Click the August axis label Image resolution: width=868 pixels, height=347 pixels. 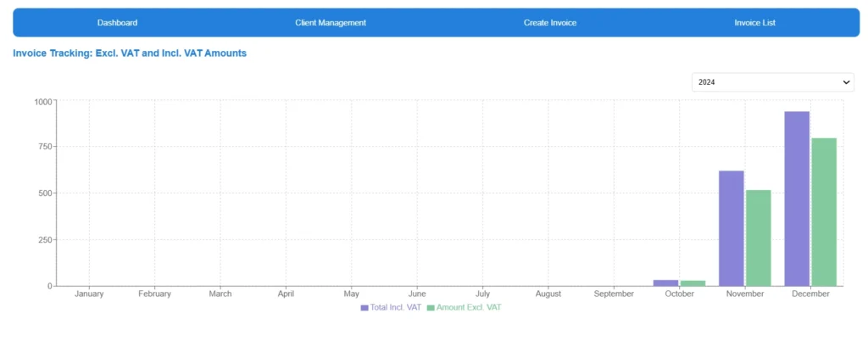548,294
